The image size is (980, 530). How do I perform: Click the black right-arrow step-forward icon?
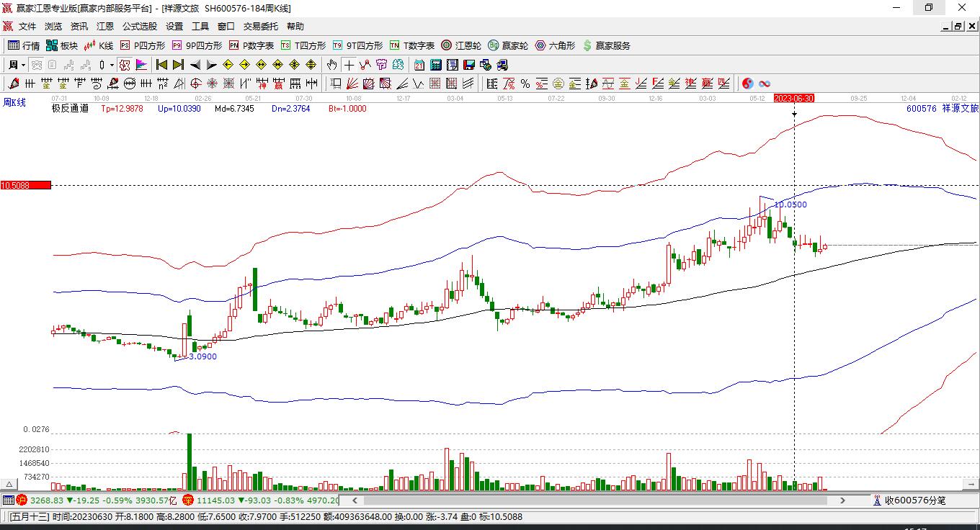click(x=211, y=65)
